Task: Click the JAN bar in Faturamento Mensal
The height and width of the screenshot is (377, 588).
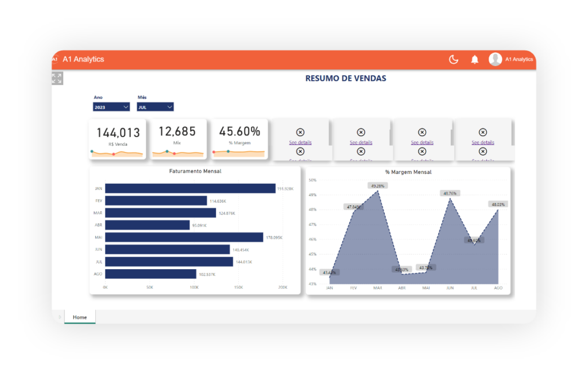Action: click(x=190, y=188)
